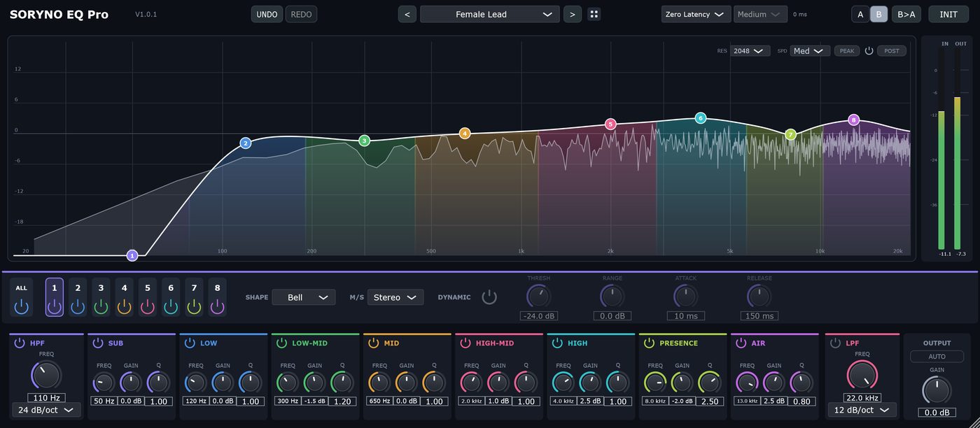The height and width of the screenshot is (428, 980).
Task: Open the HPF 24 dB/oct slope dropdown
Action: coord(46,410)
